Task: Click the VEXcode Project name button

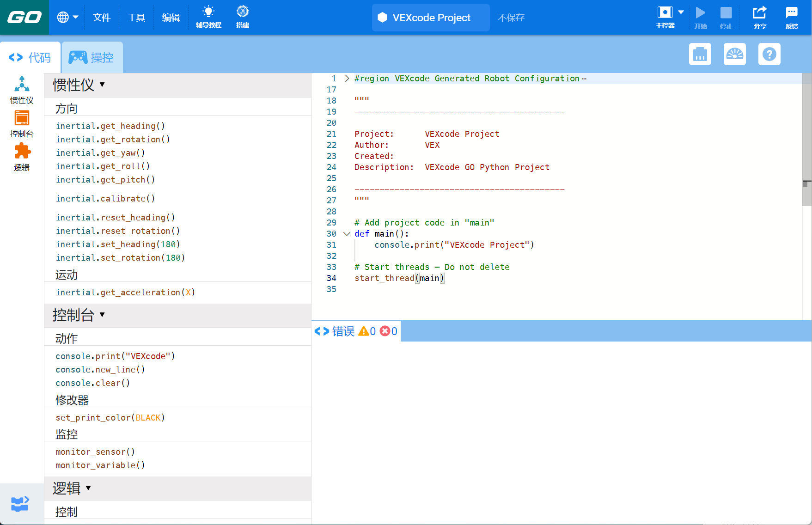Action: [x=430, y=18]
